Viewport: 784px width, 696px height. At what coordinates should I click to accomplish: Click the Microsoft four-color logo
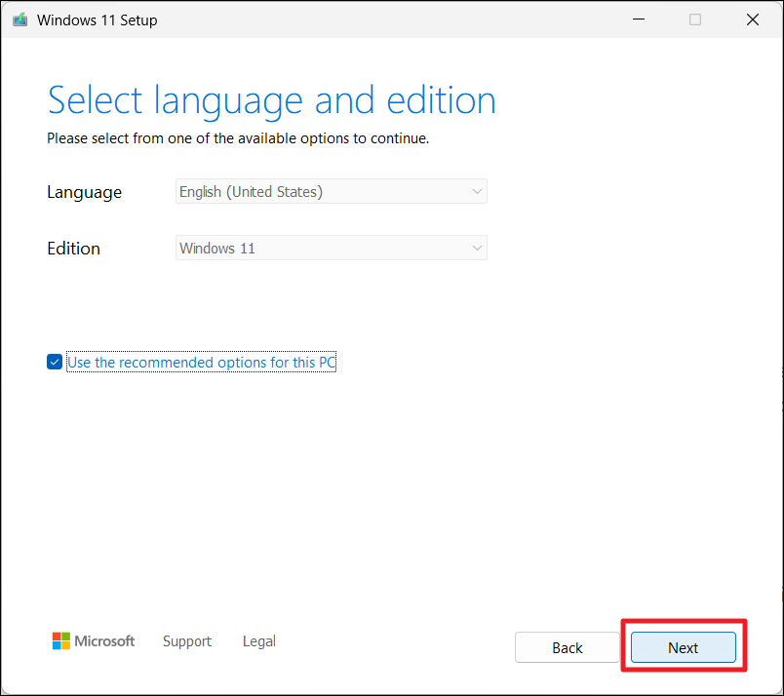(61, 640)
